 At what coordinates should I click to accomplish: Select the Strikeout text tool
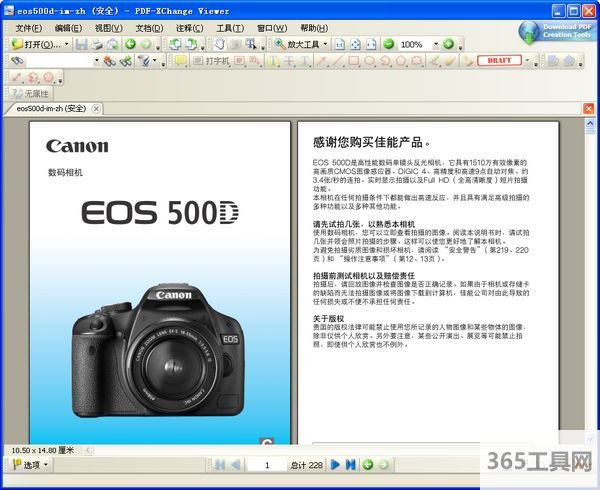point(289,61)
